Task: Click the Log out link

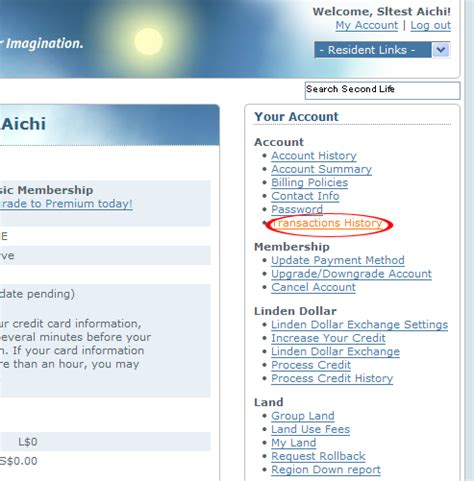Action: (x=430, y=25)
